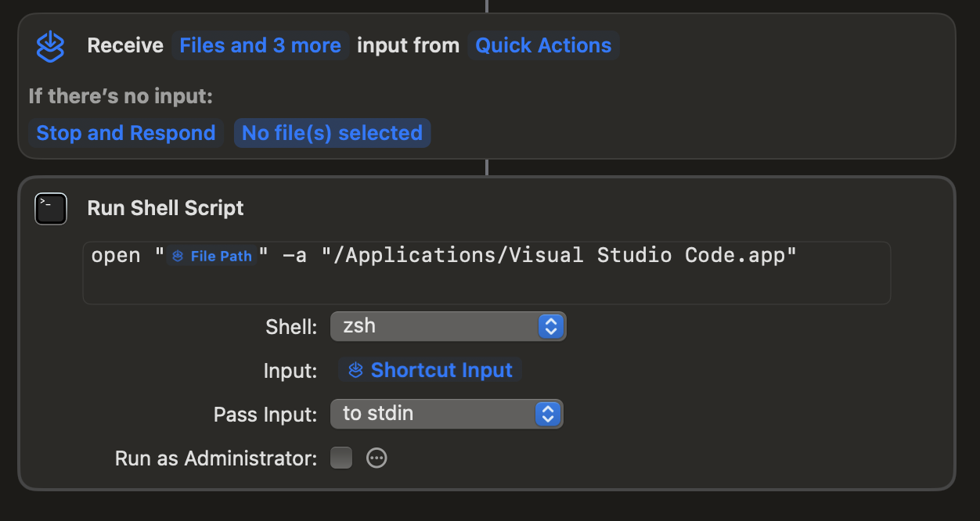Image resolution: width=980 pixels, height=521 pixels.
Task: Edit the No file(s) selected response text
Action: 332,133
